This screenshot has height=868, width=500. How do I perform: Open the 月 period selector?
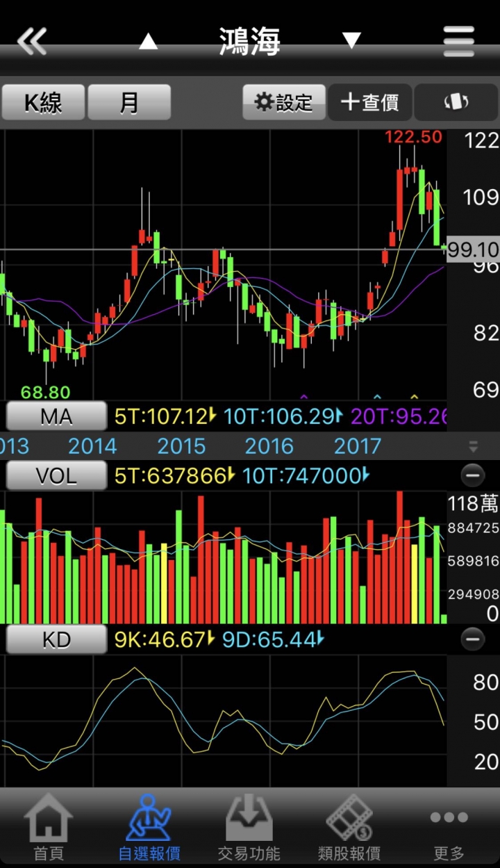[x=129, y=103]
